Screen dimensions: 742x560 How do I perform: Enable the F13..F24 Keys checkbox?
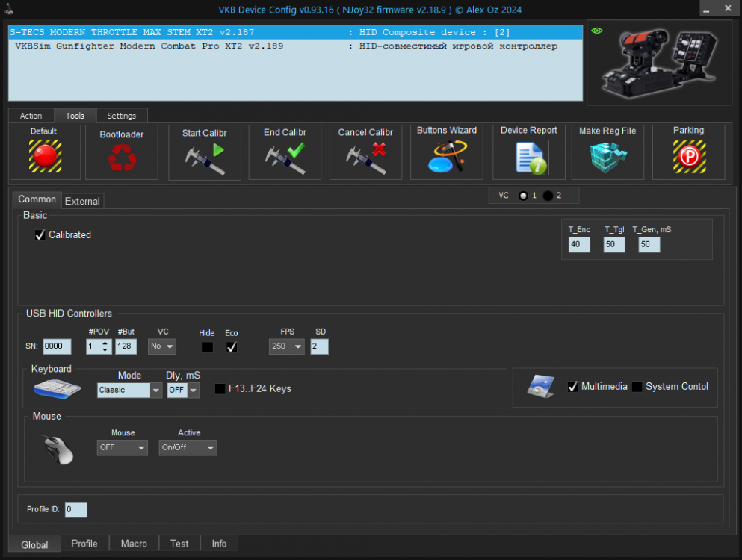220,389
